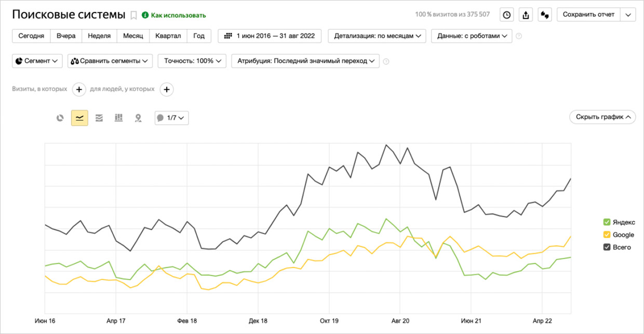Open the Как использовать help link

[174, 15]
